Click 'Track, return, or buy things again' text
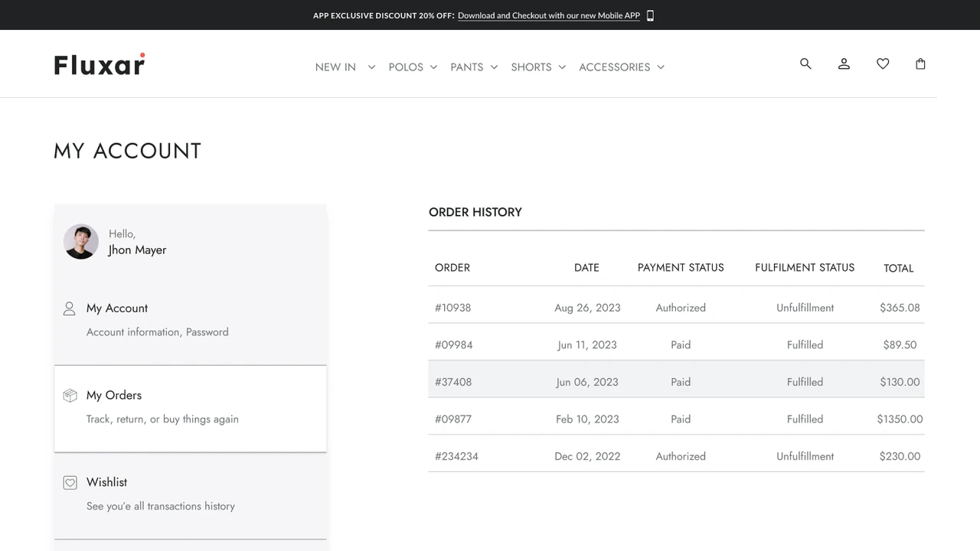The height and width of the screenshot is (551, 980). pyautogui.click(x=162, y=419)
